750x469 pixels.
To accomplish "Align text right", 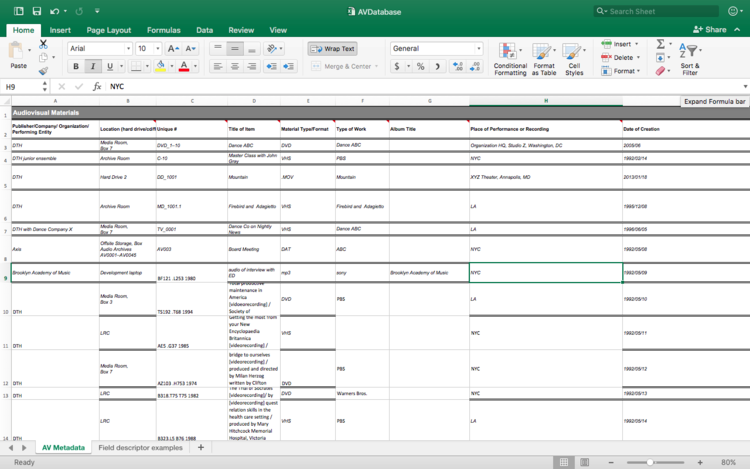I will [x=252, y=66].
